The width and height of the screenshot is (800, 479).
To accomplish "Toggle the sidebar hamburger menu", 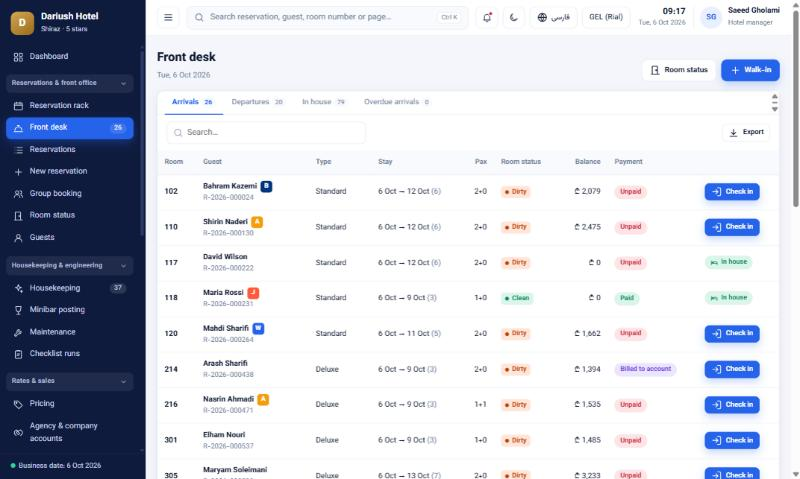I will click(168, 17).
